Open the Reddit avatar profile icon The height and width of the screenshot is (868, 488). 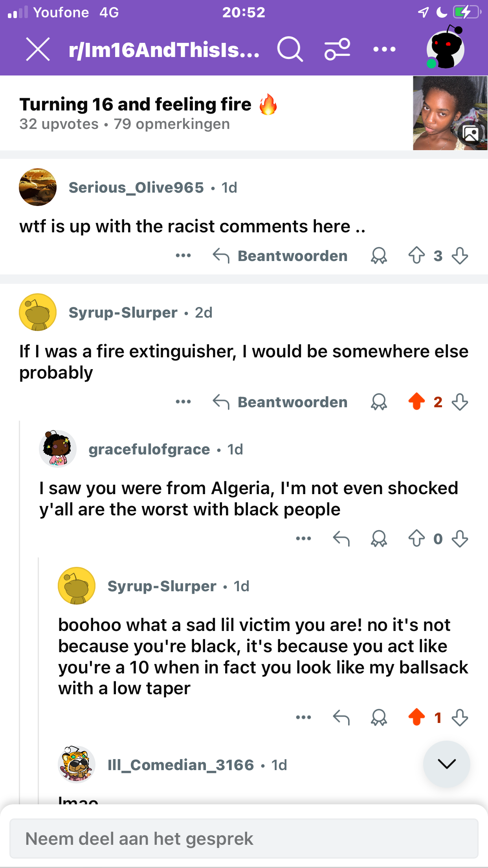446,49
